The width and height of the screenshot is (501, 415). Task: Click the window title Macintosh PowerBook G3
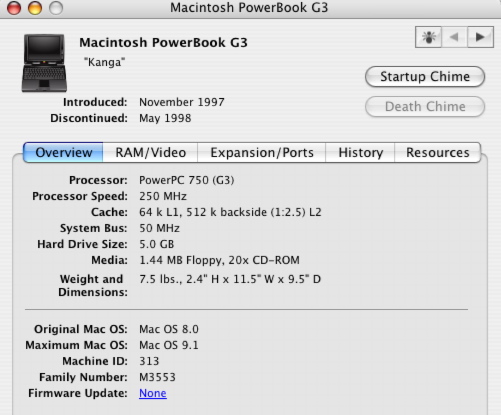click(x=249, y=8)
